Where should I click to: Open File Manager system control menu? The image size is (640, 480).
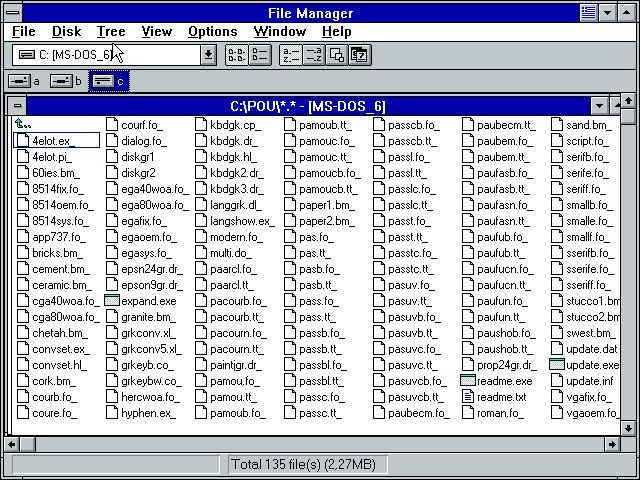click(13, 13)
